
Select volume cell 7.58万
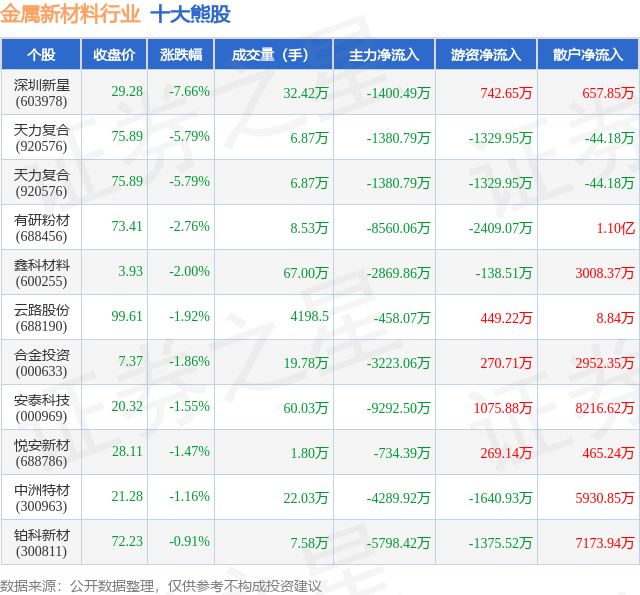tap(309, 543)
